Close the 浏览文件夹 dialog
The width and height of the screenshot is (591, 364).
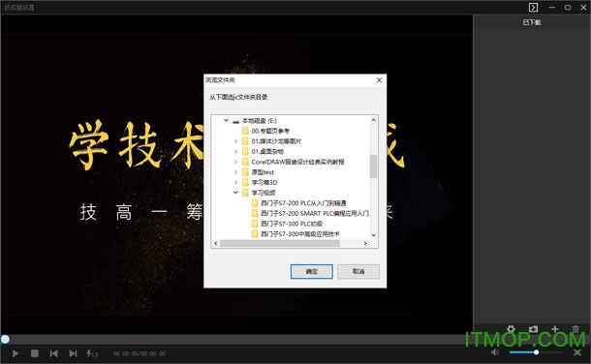coord(379,79)
